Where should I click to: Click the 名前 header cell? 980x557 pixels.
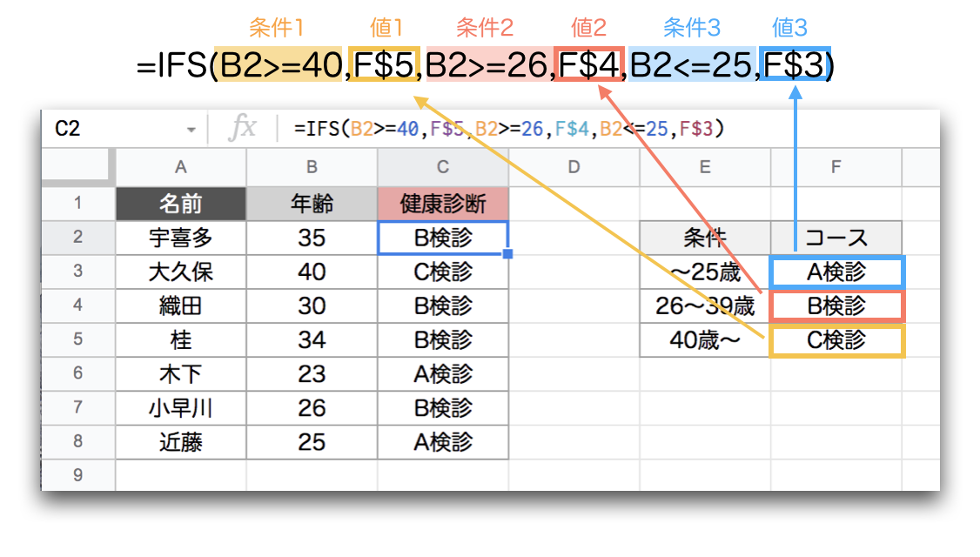[x=181, y=204]
